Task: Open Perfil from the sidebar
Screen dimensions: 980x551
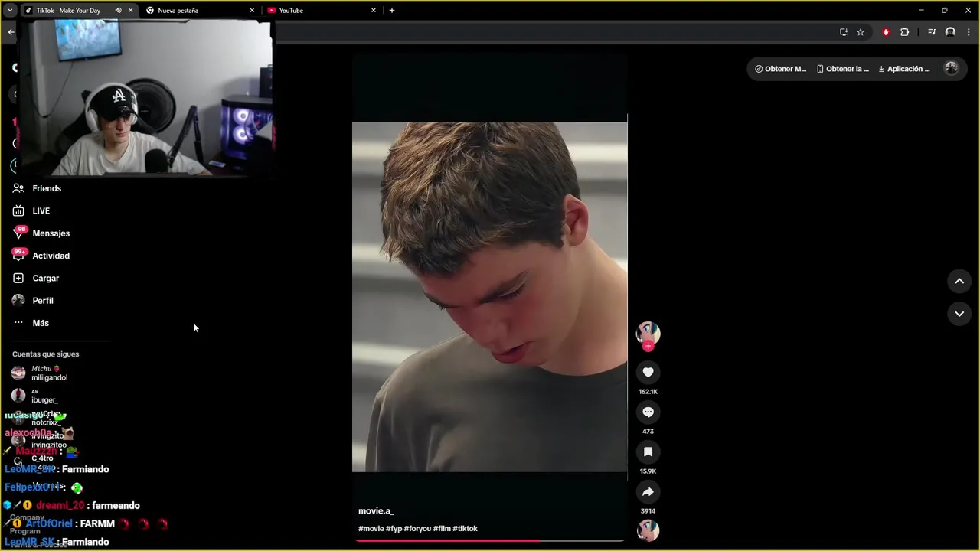Action: pyautogui.click(x=33, y=301)
